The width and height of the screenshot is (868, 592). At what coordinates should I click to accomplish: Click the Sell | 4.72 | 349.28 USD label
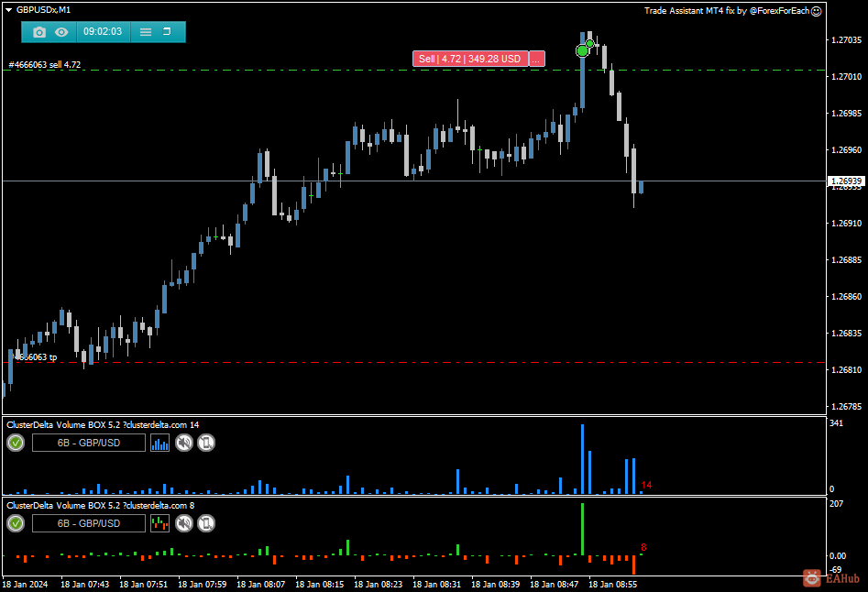click(469, 59)
